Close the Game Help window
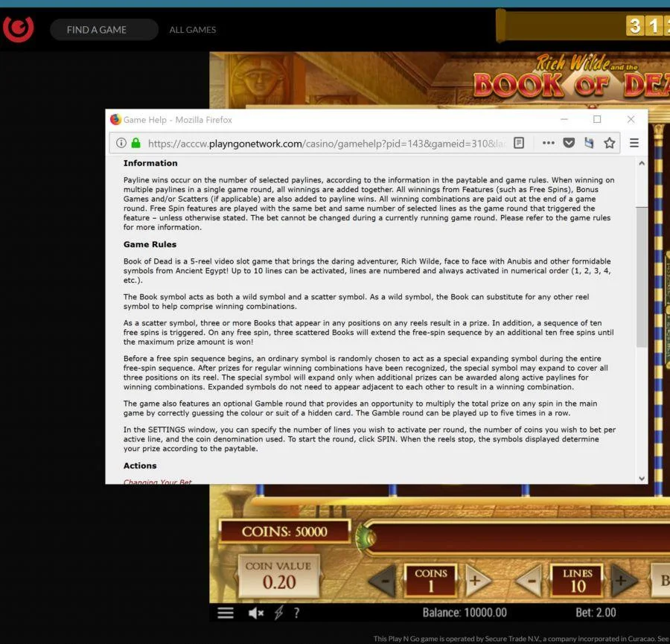670x644 pixels. click(x=631, y=119)
